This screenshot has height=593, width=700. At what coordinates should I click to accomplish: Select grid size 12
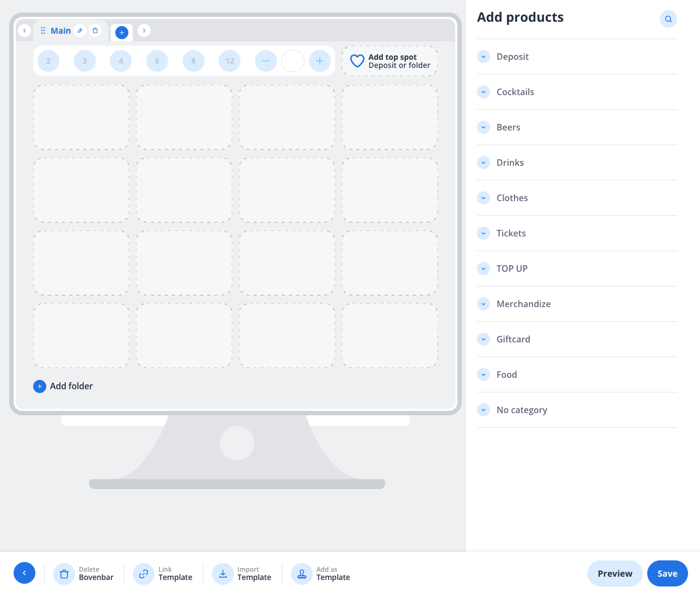(x=229, y=61)
